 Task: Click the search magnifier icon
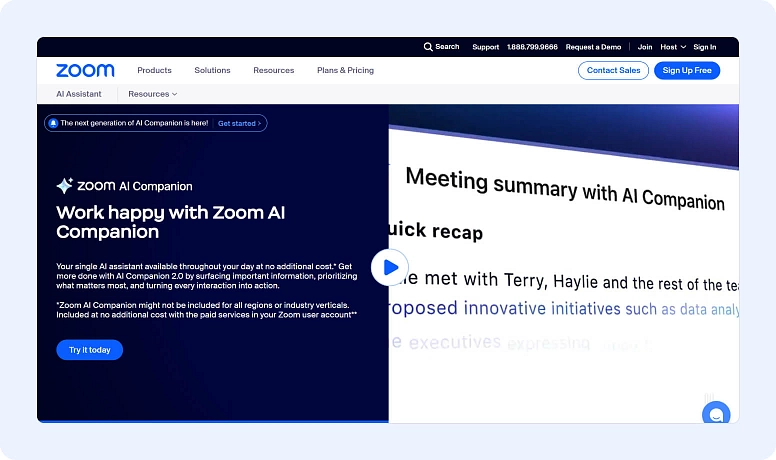point(428,47)
